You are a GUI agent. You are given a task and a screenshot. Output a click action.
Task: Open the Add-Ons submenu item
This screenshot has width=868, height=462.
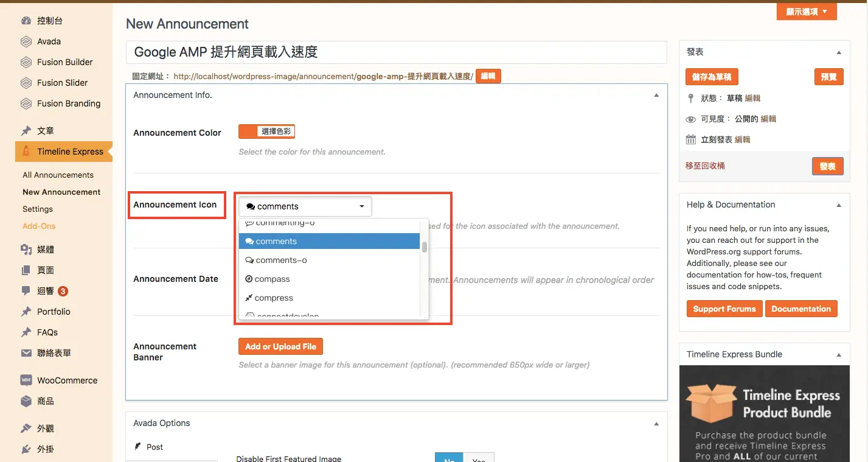[x=39, y=226]
